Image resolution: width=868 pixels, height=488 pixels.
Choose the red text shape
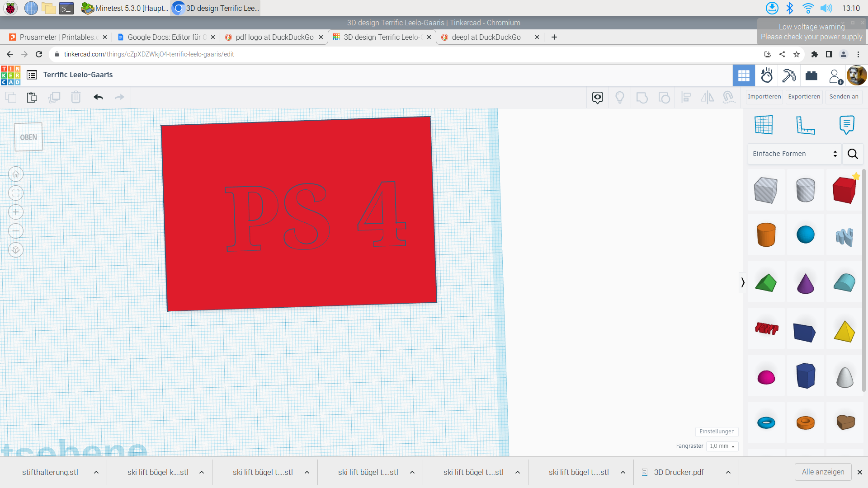[766, 328]
